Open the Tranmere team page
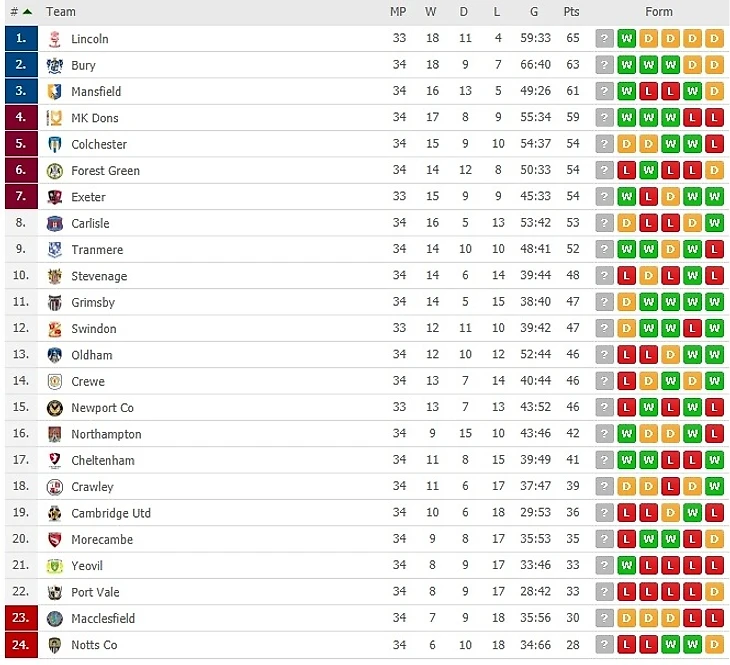Image resolution: width=730 pixels, height=665 pixels. (x=97, y=250)
